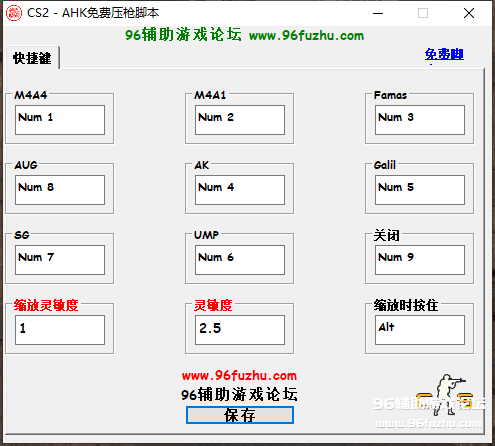Click the soldier logo image
This screenshot has height=446, width=495.
click(446, 396)
